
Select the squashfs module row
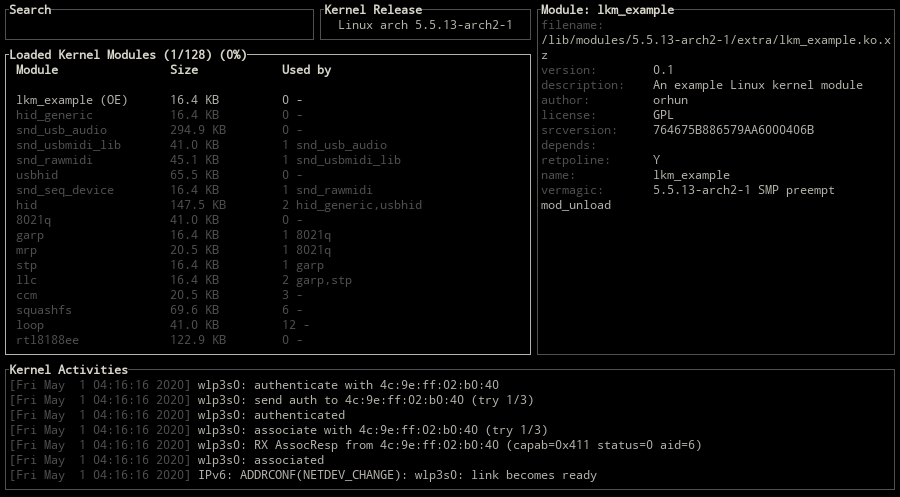tap(267, 310)
